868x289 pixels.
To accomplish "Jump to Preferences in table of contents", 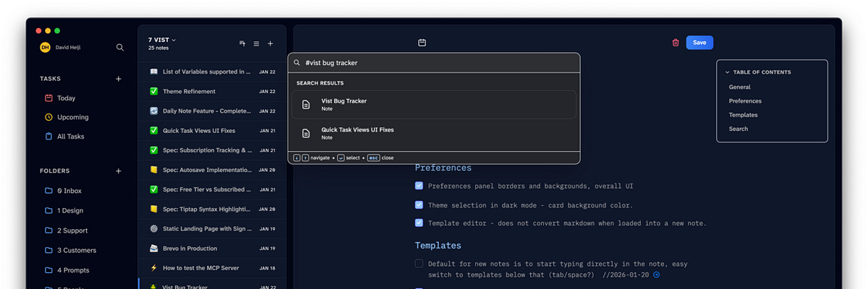I will pos(745,101).
